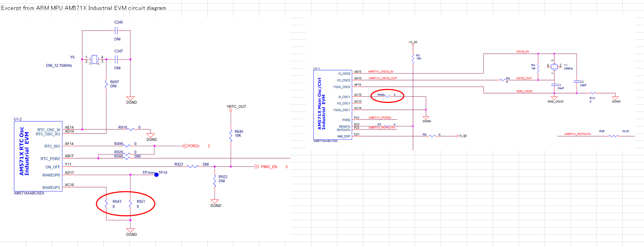Click the title text starting 'Excerpt from ARM MPU'
Screen dimensions: 644x247
[84, 8]
